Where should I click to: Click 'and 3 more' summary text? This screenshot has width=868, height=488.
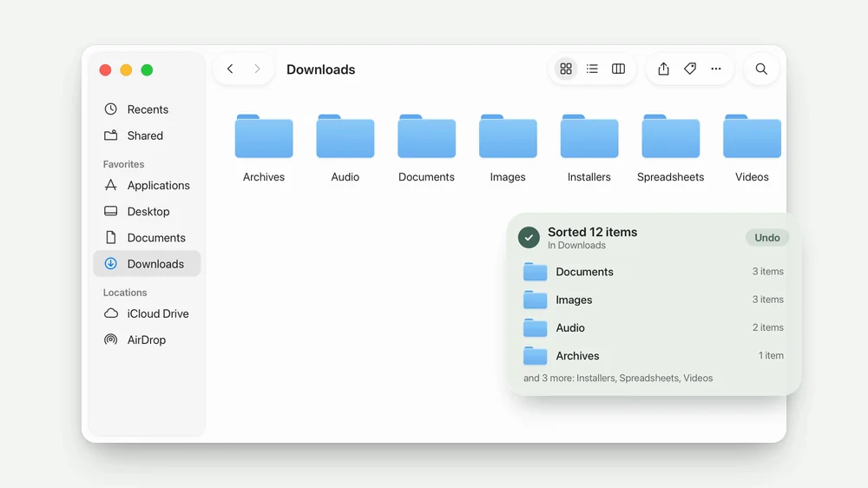(x=618, y=378)
